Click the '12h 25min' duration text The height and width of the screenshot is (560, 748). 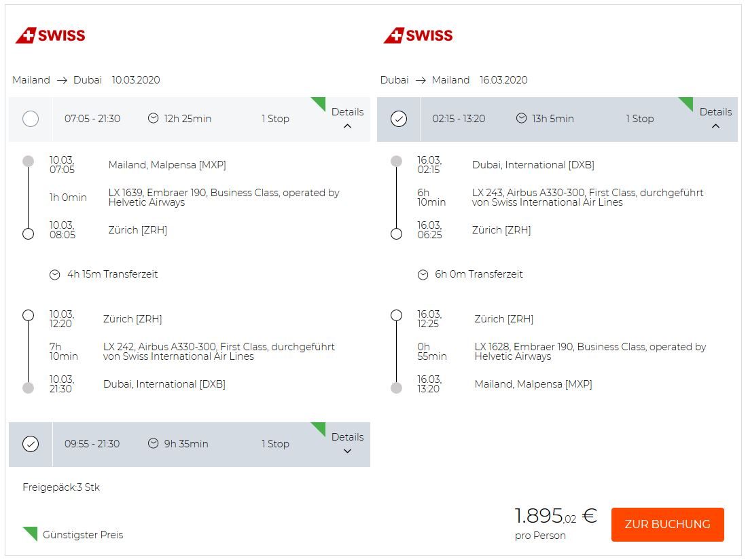pyautogui.click(x=188, y=119)
